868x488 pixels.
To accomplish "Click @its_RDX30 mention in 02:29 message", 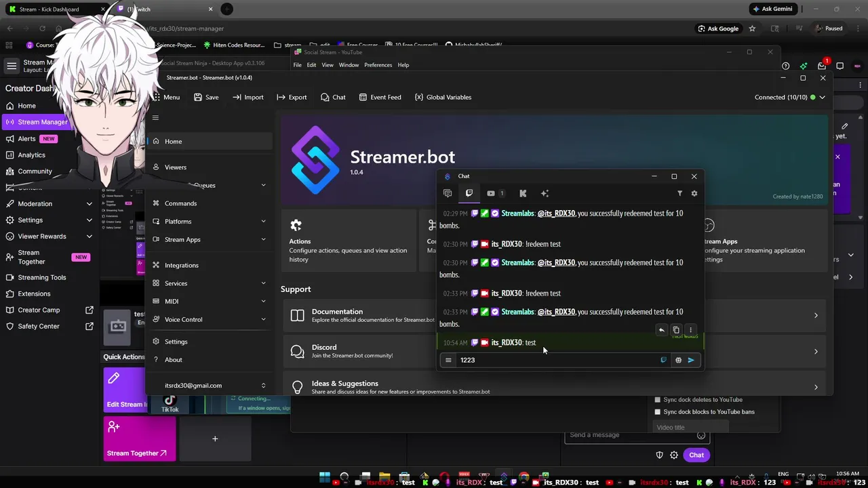I will click(x=556, y=213).
